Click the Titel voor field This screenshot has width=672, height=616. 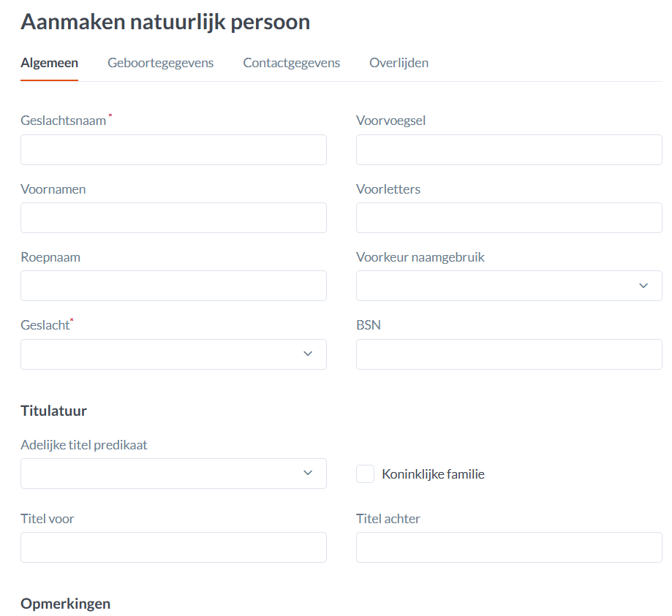pyautogui.click(x=173, y=547)
